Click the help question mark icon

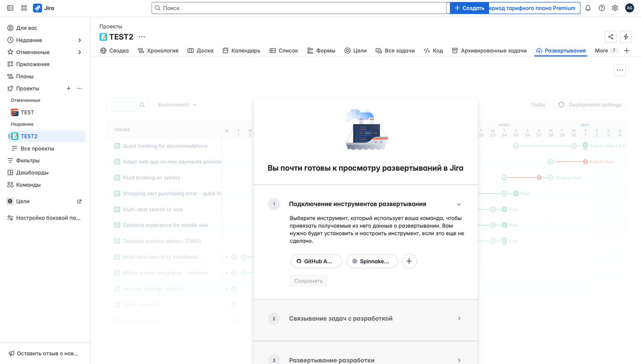tap(602, 8)
